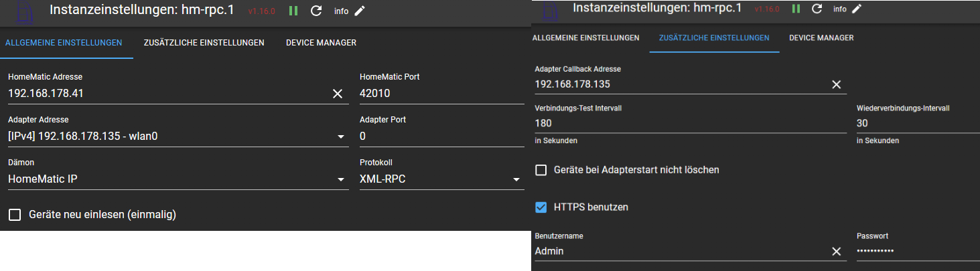Image resolution: width=980 pixels, height=271 pixels.
Task: Clear the Benutzername field
Action: point(836,251)
